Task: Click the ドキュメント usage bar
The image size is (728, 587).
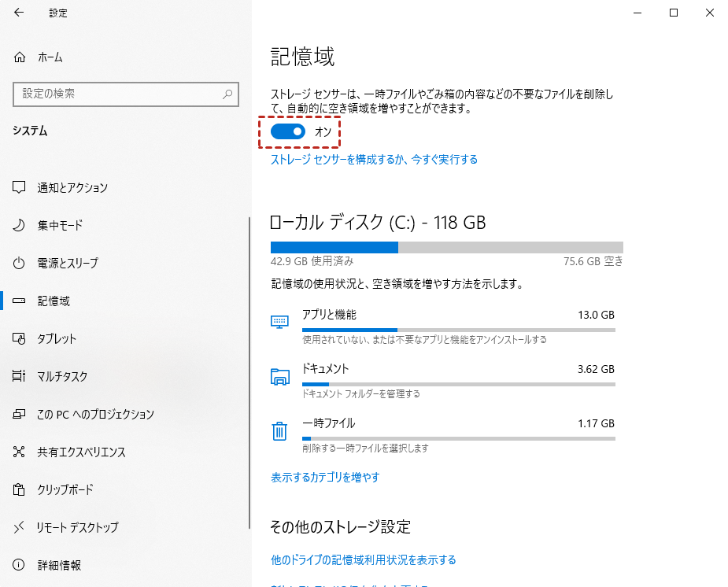Action: point(459,384)
